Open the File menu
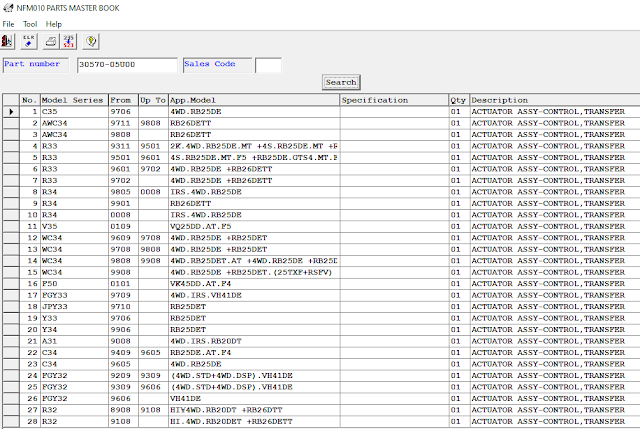Image resolution: width=640 pixels, height=429 pixels. click(x=8, y=24)
